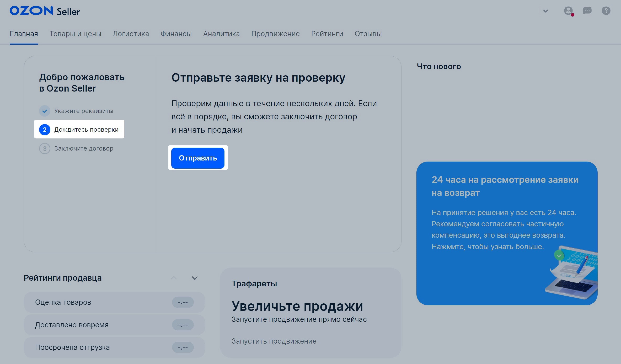Select the Главная tab

pos(24,34)
